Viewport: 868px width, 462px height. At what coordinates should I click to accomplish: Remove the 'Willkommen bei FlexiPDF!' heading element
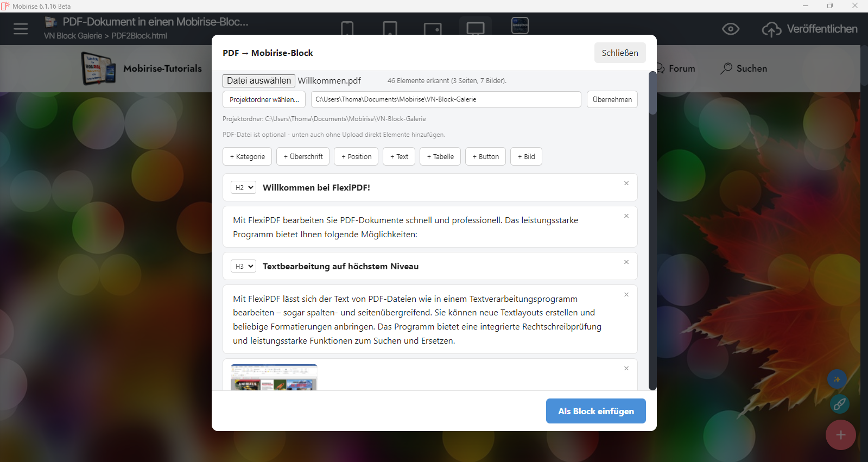pos(626,183)
